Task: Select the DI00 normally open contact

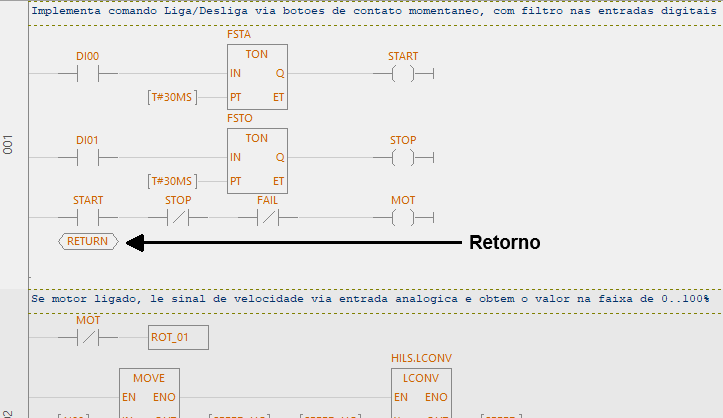Action: (x=88, y=73)
